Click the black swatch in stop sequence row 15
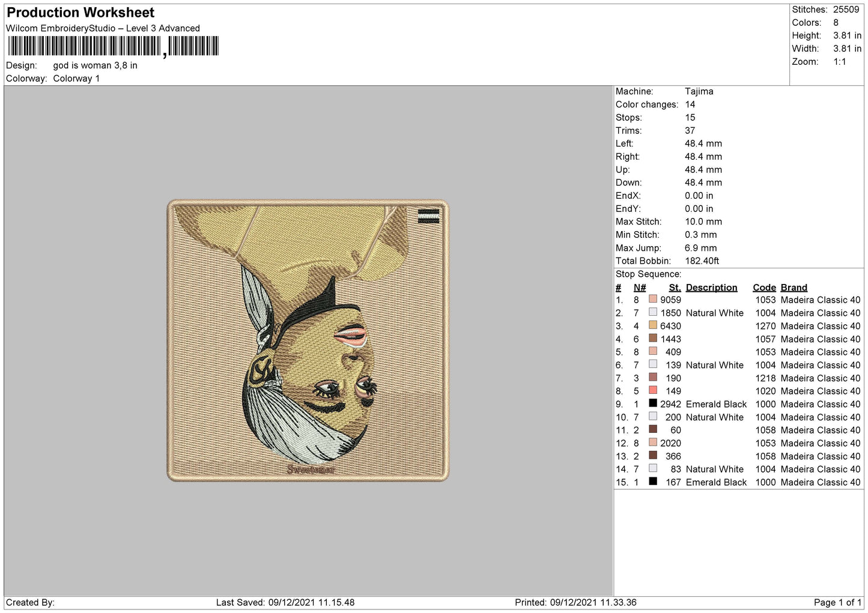This screenshot has width=868, height=613. (652, 482)
